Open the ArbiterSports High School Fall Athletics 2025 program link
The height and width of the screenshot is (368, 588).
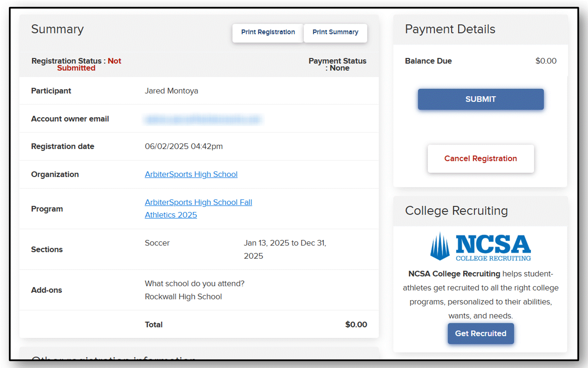click(198, 209)
